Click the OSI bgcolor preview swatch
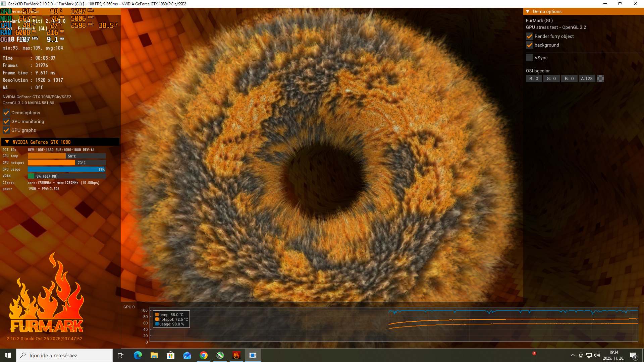This screenshot has width=644, height=362. coord(600,78)
